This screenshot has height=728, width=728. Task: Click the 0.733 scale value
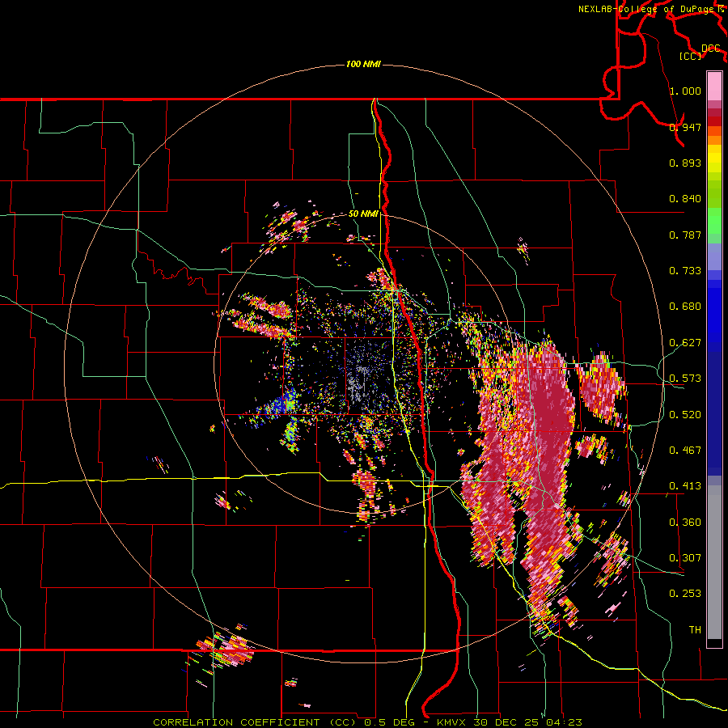pos(685,271)
